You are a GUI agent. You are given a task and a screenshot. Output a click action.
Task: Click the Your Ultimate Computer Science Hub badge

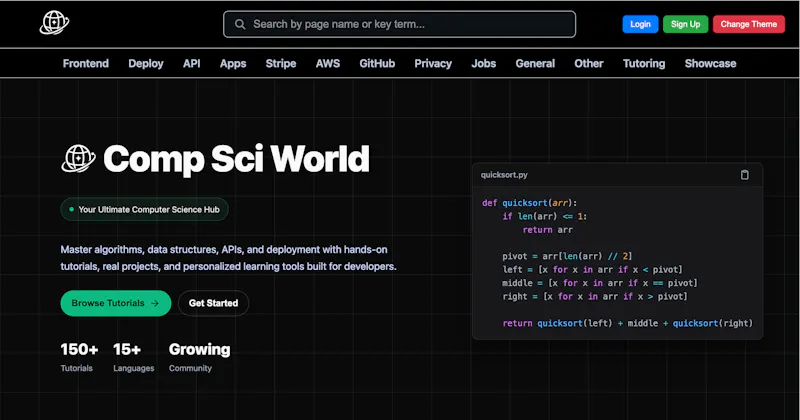tap(144, 209)
